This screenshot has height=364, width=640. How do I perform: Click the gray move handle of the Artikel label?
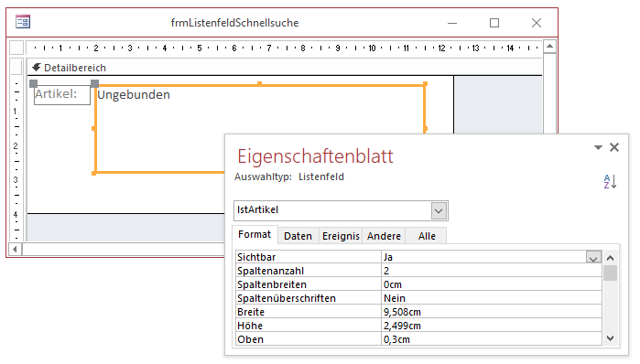tap(34, 83)
